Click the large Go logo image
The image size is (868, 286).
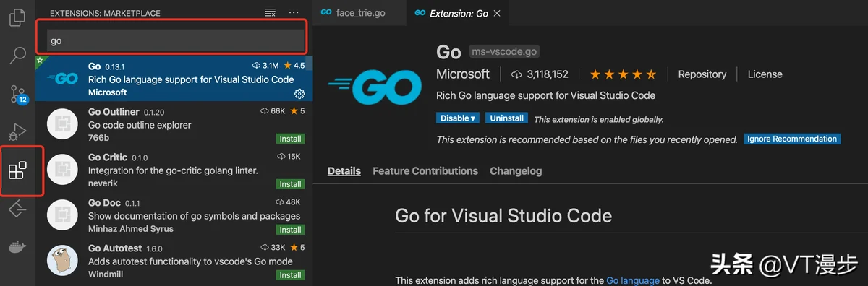(374, 87)
